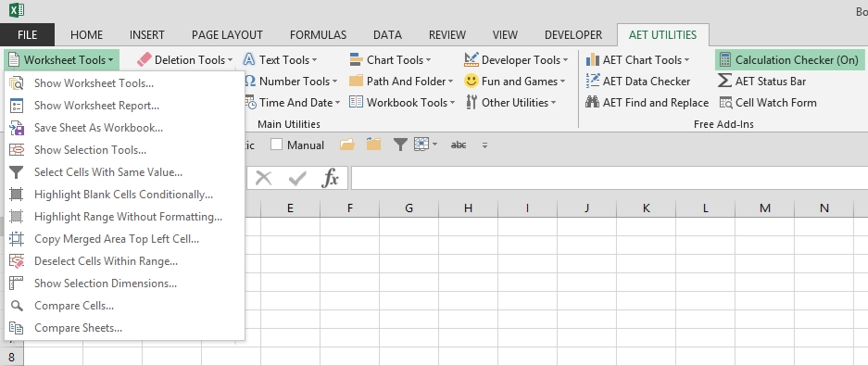The height and width of the screenshot is (366, 868).
Task: Click the formula bar input field
Action: pyautogui.click(x=609, y=178)
